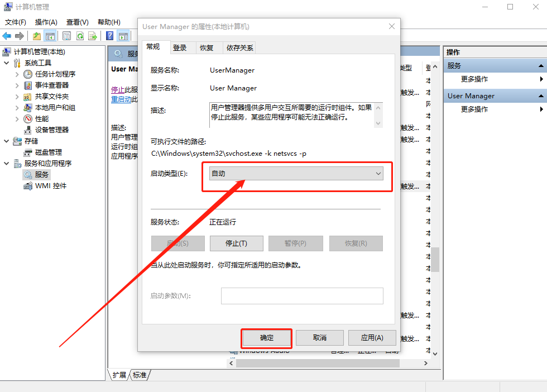Click the 存储 storage icon
Image resolution: width=547 pixels, height=392 pixels.
click(x=17, y=141)
